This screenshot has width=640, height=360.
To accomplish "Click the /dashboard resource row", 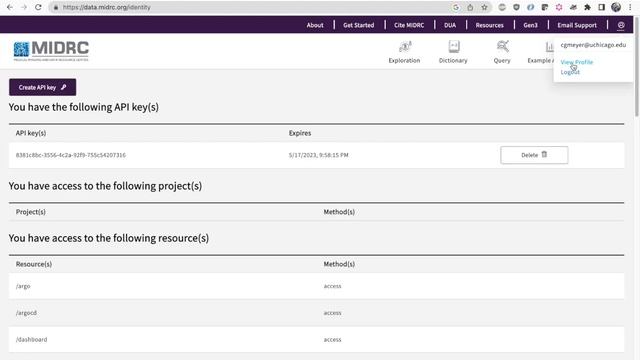I will click(x=316, y=340).
